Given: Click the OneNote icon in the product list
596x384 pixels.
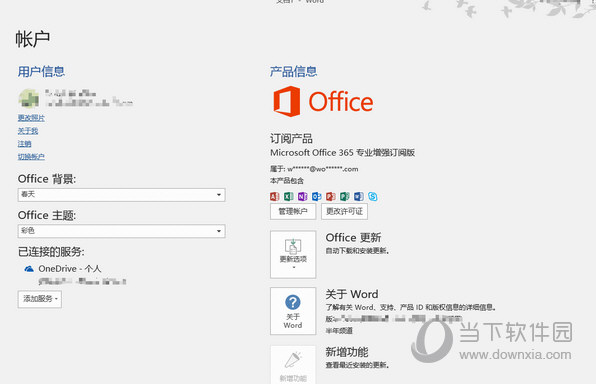Looking at the screenshot, I should point(303,196).
